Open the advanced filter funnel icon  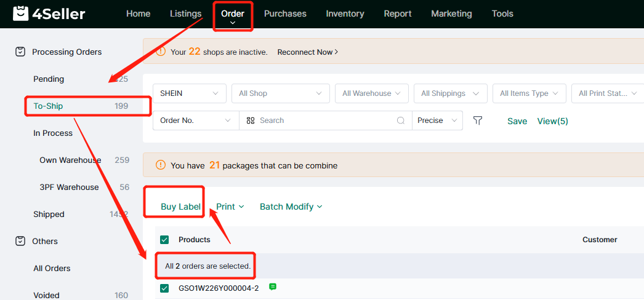[x=478, y=120]
